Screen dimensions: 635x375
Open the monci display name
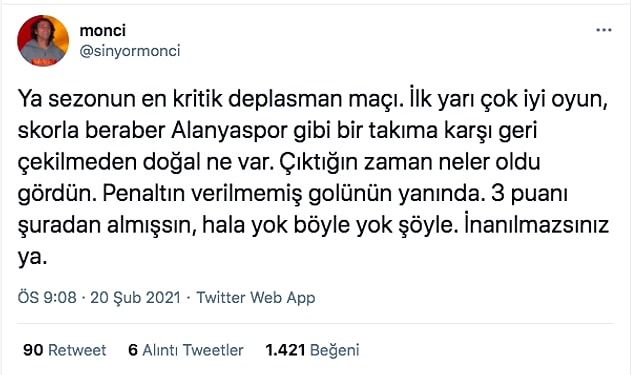(x=102, y=30)
